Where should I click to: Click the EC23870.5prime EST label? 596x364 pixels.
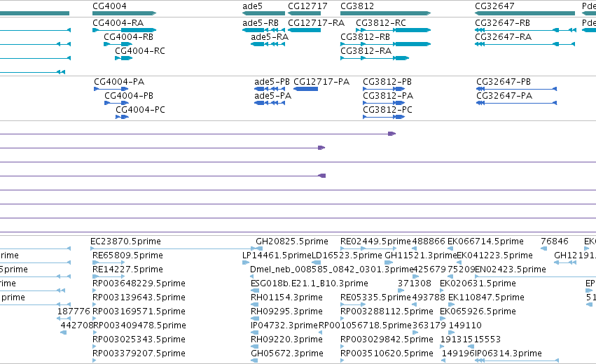(x=125, y=241)
